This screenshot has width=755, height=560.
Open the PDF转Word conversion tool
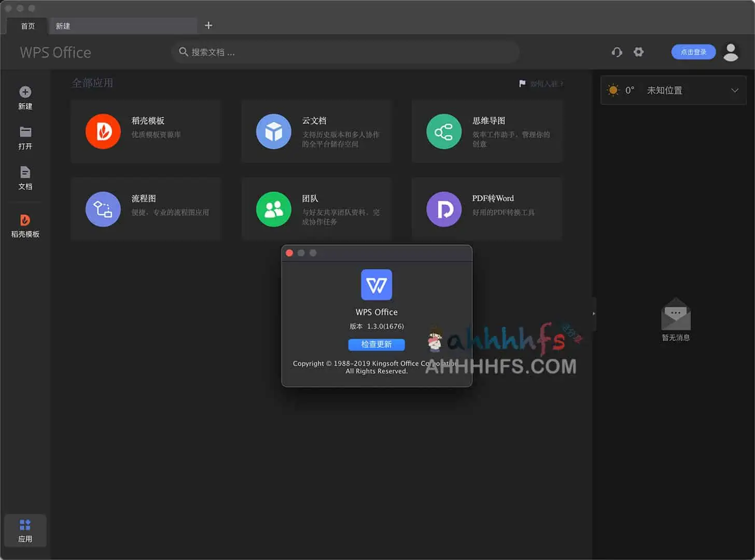[x=486, y=209]
